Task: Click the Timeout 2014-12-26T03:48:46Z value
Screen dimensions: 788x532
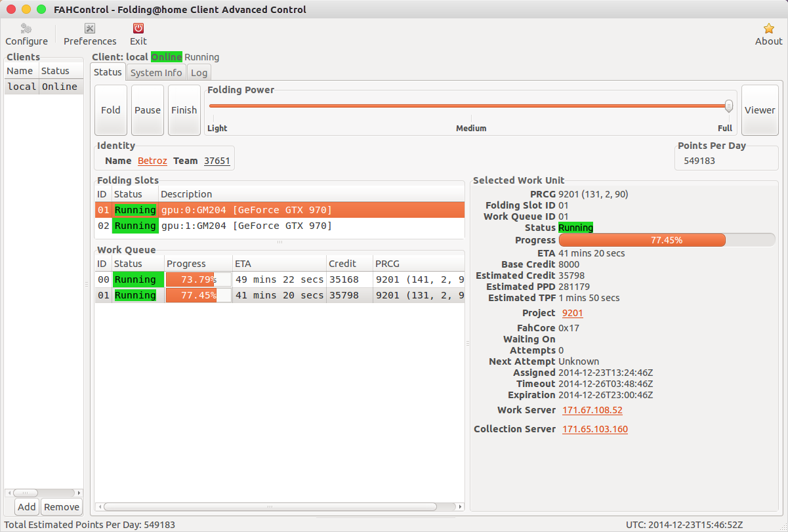Action: (606, 384)
